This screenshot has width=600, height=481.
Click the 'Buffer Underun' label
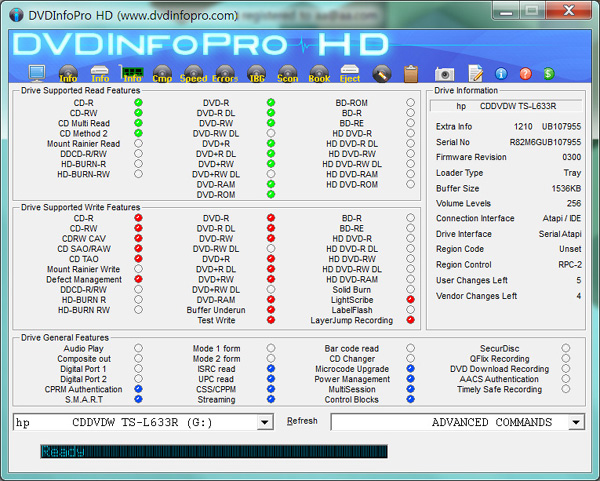(x=216, y=310)
